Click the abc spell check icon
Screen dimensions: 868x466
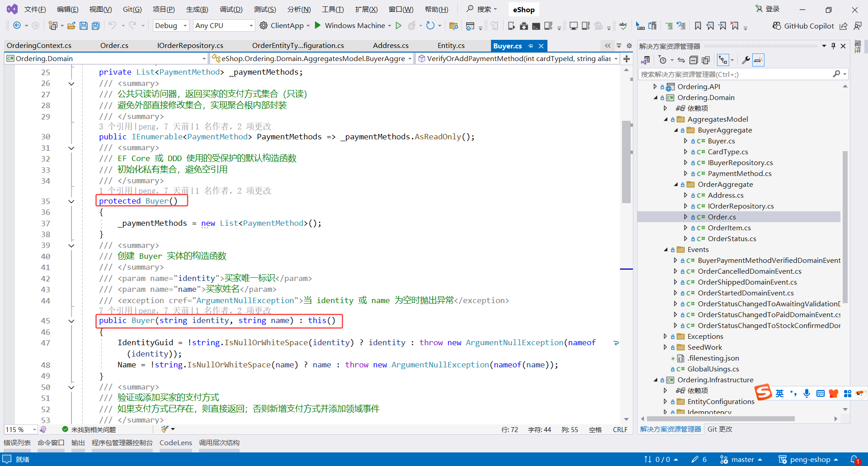coord(623,26)
